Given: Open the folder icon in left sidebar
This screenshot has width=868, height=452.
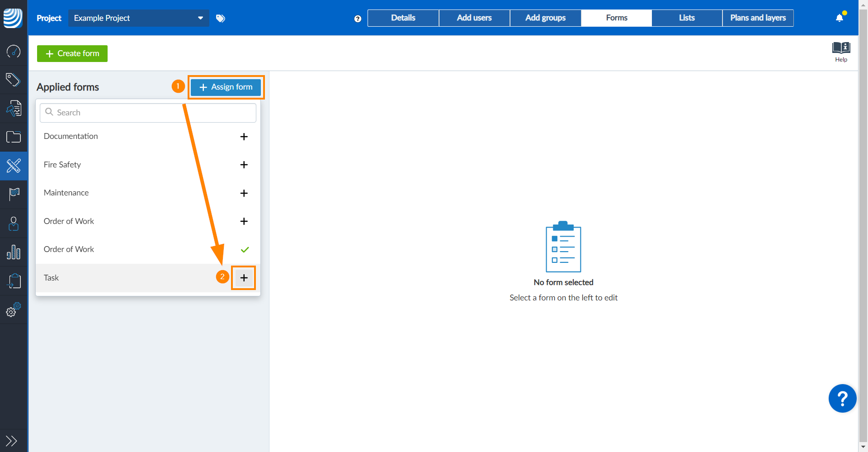Looking at the screenshot, I should coord(14,137).
